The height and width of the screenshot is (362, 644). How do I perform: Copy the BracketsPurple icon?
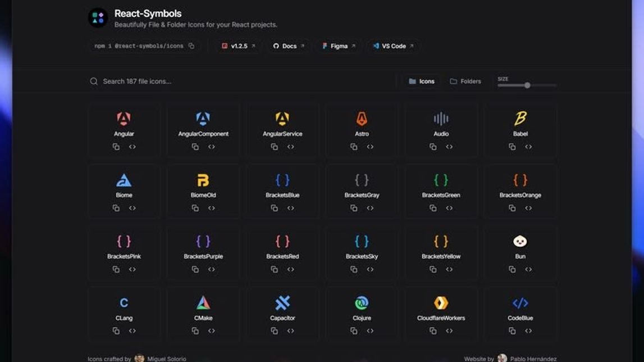click(195, 269)
